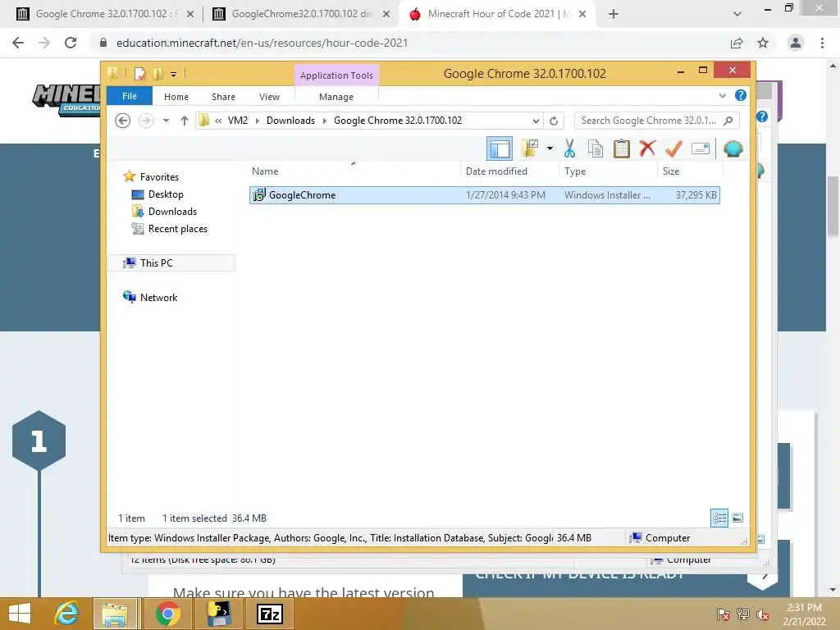This screenshot has height=630, width=840.
Task: Click the search magnifier in Explorer
Action: click(x=728, y=121)
